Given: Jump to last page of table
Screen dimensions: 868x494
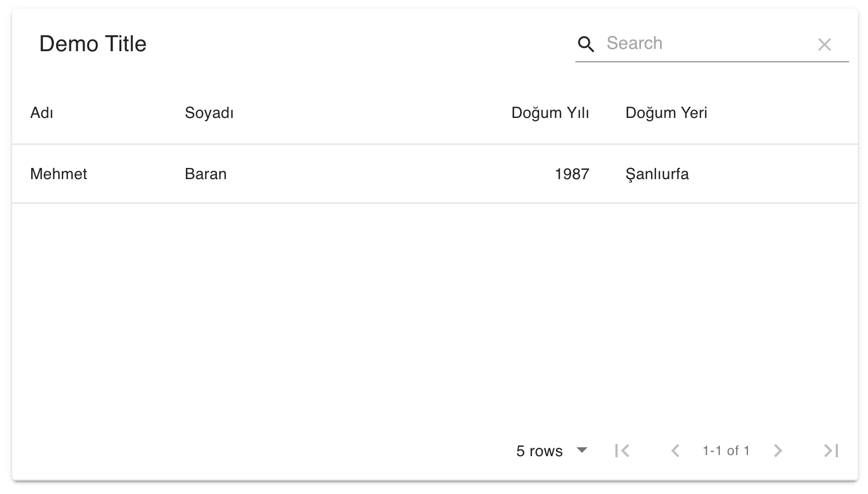Looking at the screenshot, I should pyautogui.click(x=831, y=451).
